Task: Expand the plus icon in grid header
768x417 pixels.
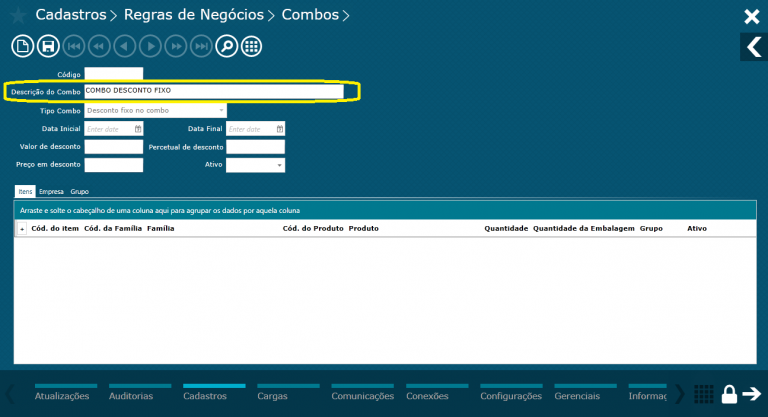Action: tap(22, 229)
